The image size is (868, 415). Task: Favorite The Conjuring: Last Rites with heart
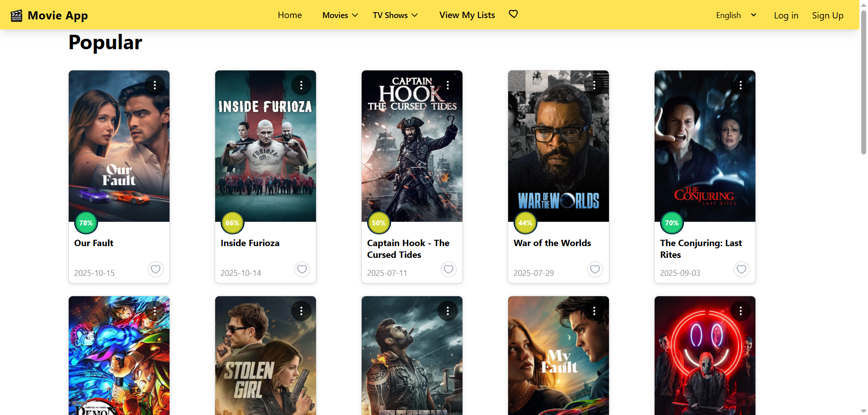tap(741, 269)
